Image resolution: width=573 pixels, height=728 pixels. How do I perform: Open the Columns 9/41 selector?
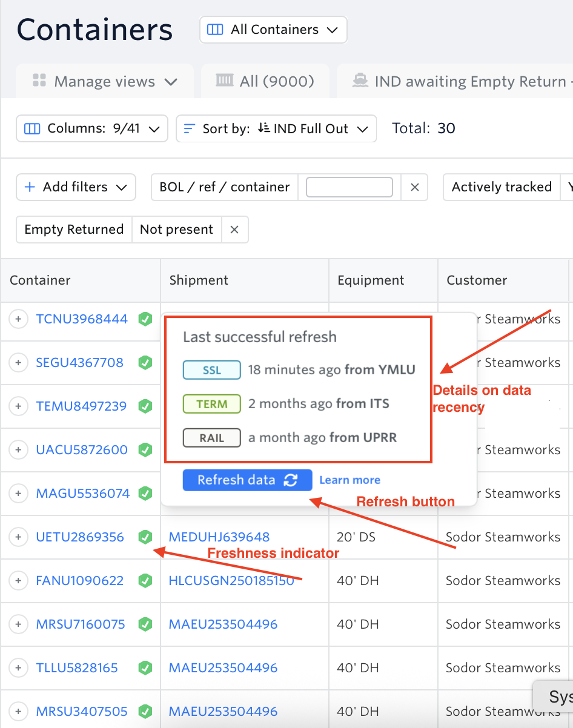[x=92, y=129]
